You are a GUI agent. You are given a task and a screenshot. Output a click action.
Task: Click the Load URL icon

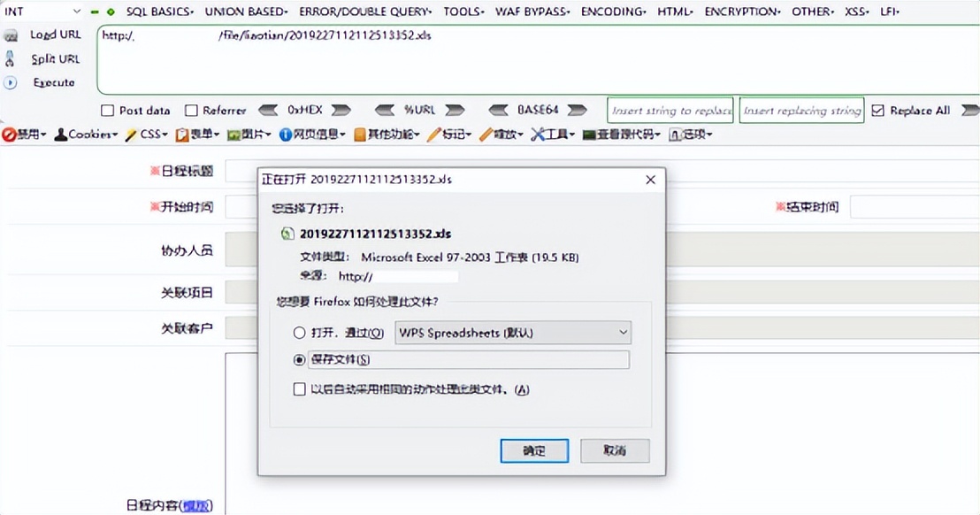[10, 35]
